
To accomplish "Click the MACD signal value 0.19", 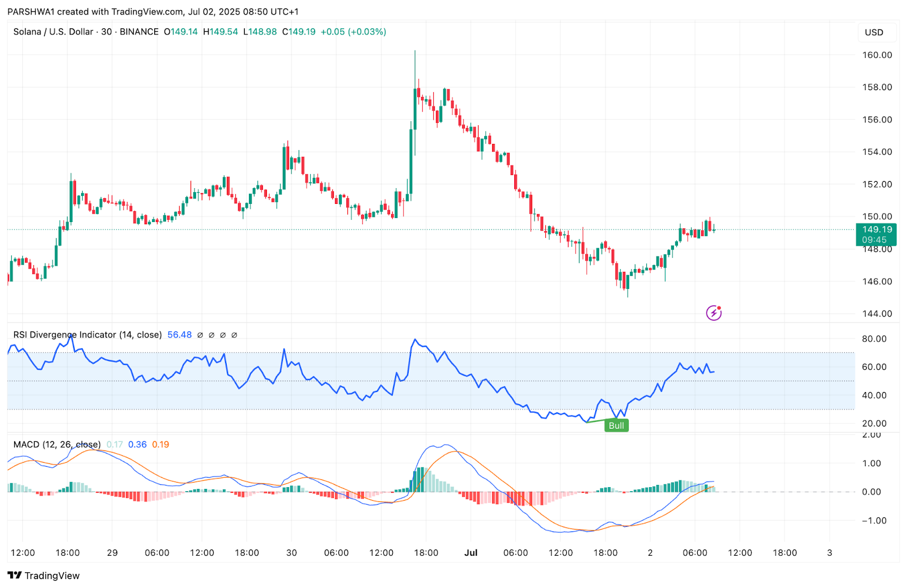I will 160,444.
